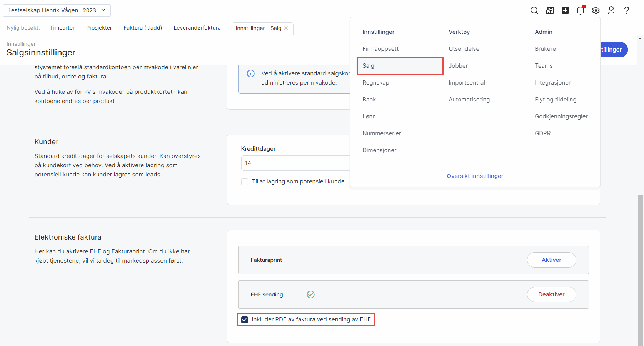Follow the Oversikt innstillinger link
Screen dimensions: 644x346
coord(475,176)
